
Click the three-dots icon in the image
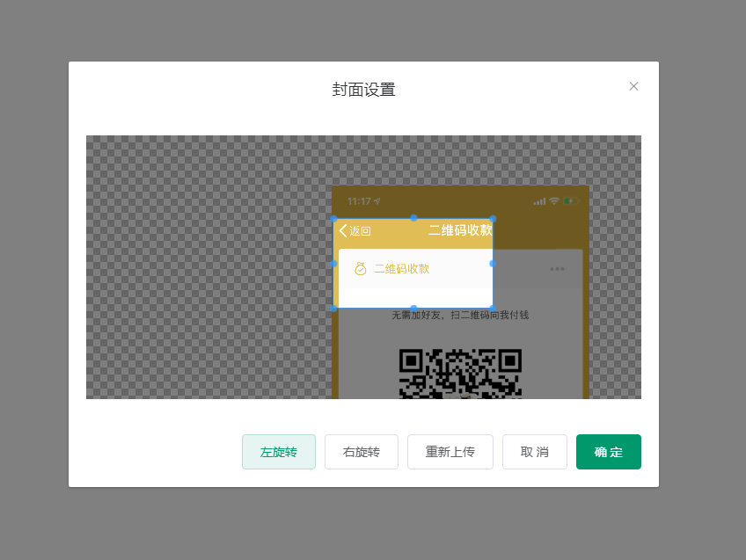pos(557,269)
